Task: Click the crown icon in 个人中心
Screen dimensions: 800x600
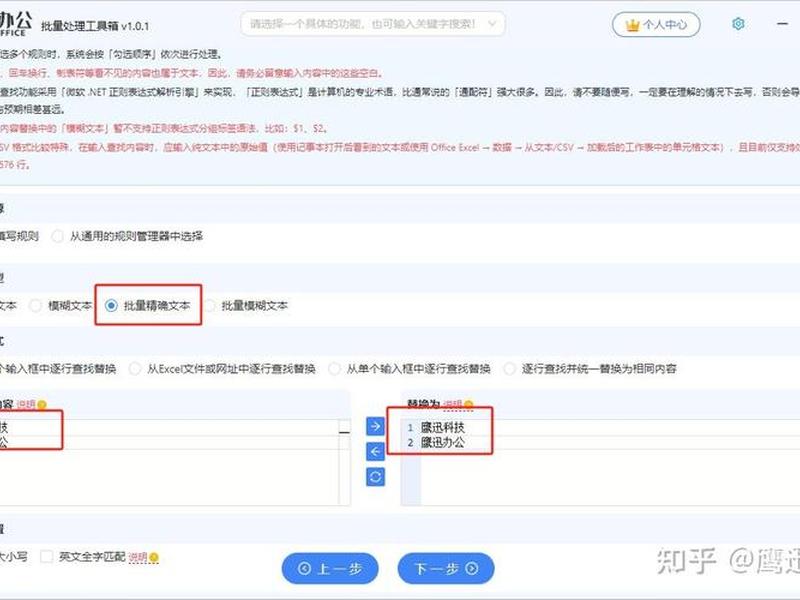Action: point(632,25)
